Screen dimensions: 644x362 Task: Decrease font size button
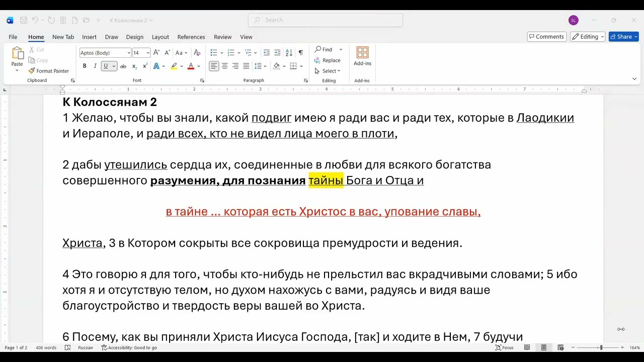[167, 52]
